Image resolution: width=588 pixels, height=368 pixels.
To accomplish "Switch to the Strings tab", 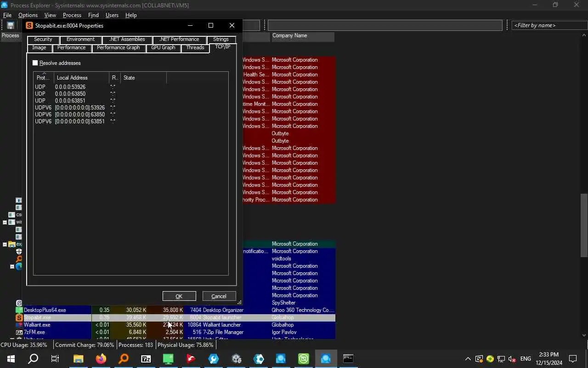I will pos(221,40).
